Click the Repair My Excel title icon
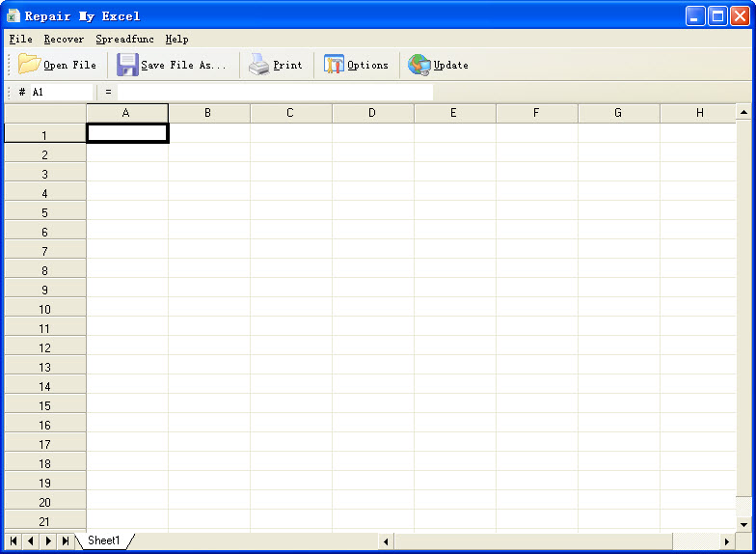Screen dimensions: 756x554 point(13,15)
